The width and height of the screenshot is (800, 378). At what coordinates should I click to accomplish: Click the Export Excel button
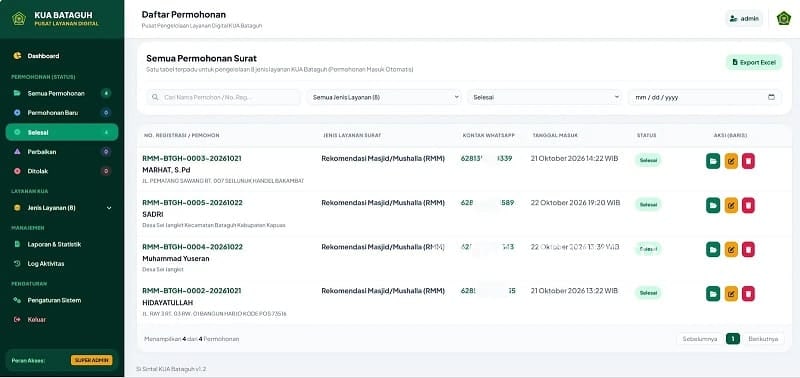pos(754,62)
